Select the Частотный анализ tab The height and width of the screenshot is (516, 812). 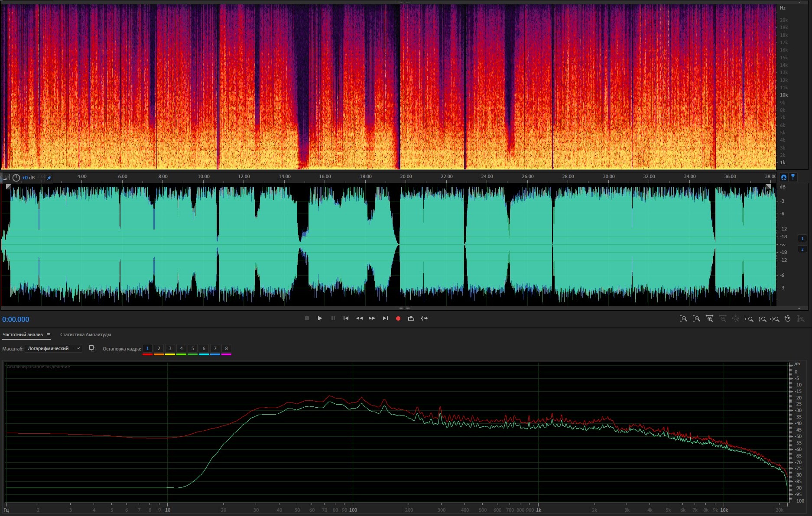[x=23, y=334]
